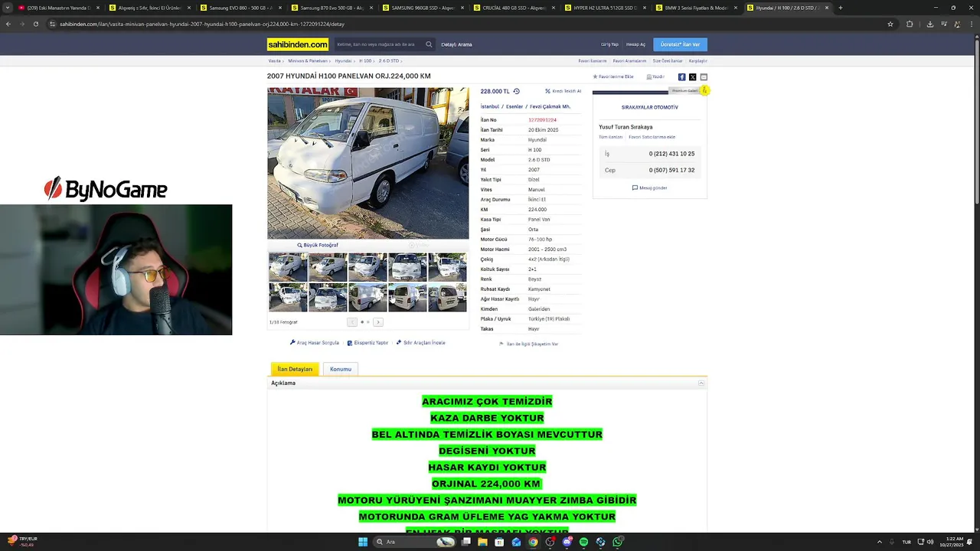Click the Premium Galeri badge icon
980x551 pixels.
pyautogui.click(x=704, y=90)
